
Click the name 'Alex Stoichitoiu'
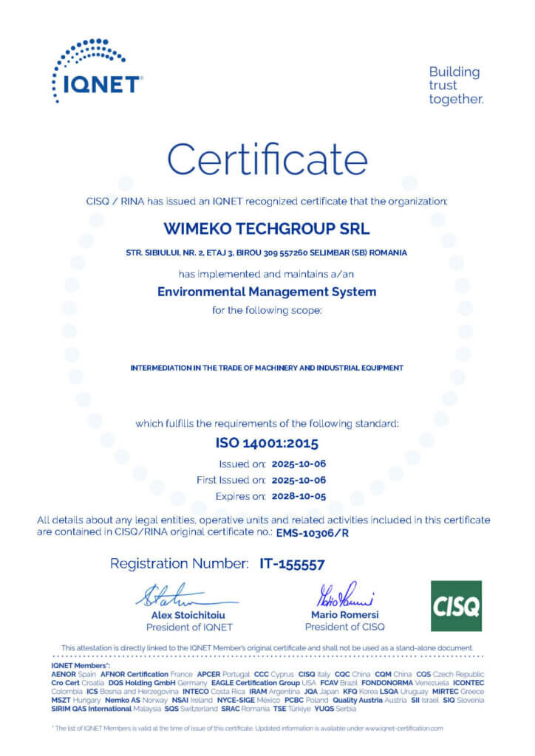point(188,615)
